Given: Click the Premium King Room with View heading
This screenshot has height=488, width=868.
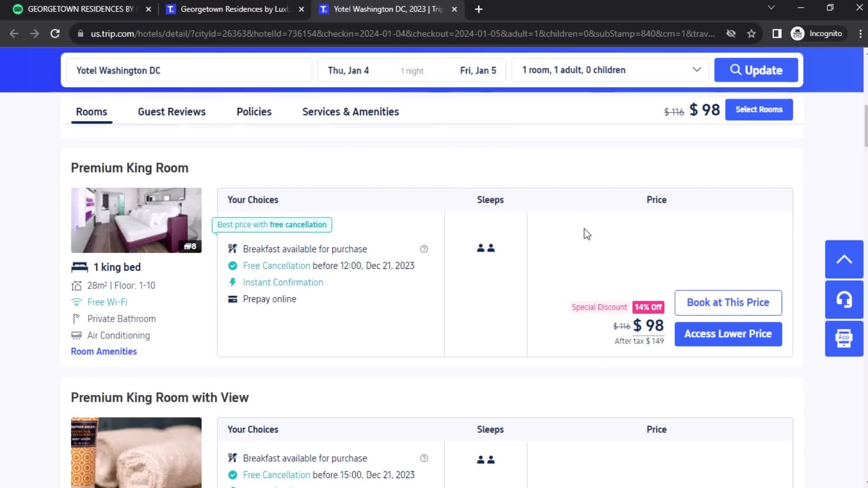Looking at the screenshot, I should (160, 398).
